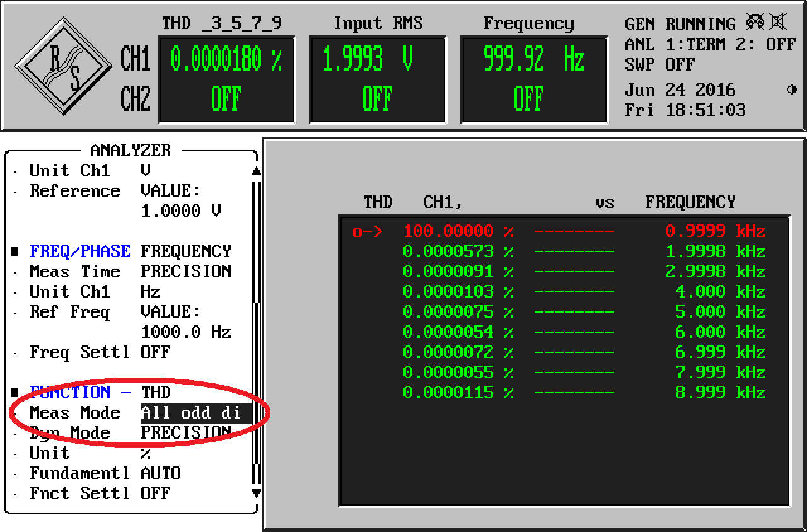
Task: Change the function Unit % value
Action: (x=146, y=453)
